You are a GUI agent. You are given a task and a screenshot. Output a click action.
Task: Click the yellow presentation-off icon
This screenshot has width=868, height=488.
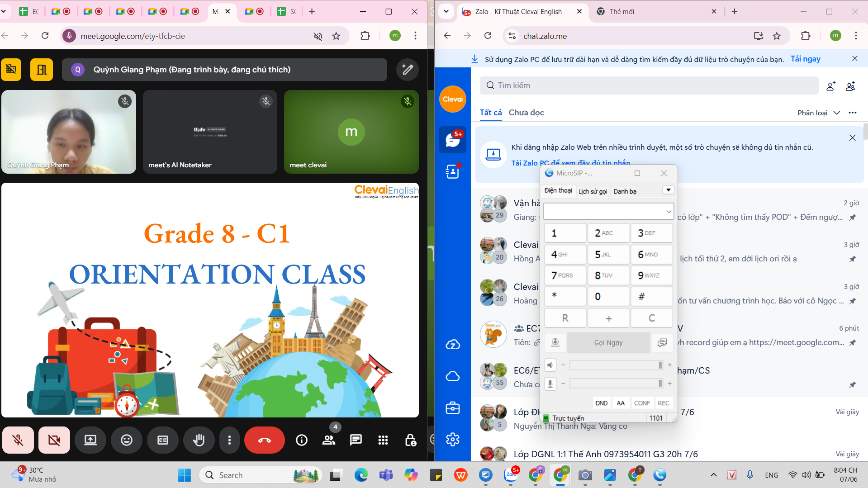click(11, 70)
